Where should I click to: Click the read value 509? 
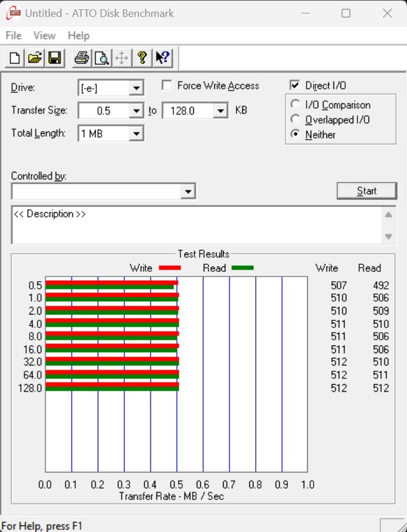pyautogui.click(x=381, y=311)
